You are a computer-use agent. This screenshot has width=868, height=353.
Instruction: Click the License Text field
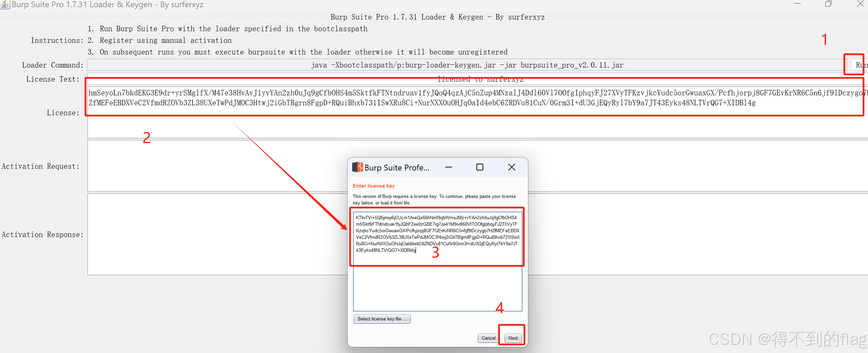[478, 79]
